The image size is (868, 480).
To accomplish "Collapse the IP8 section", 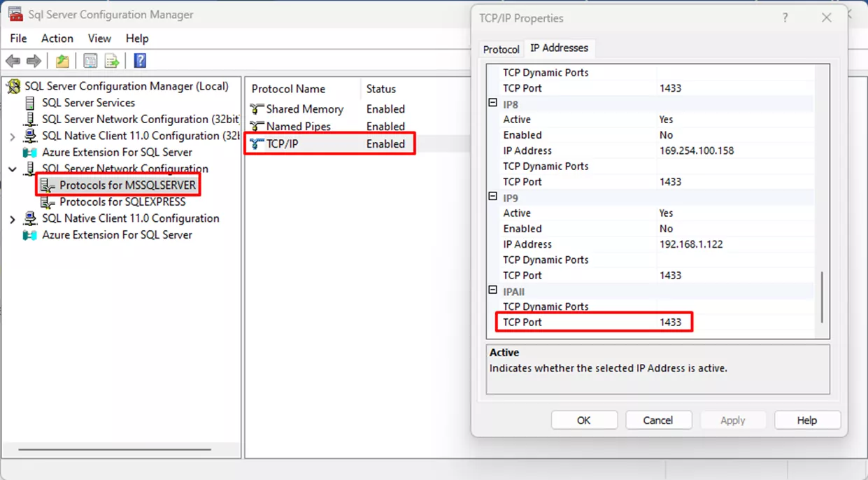I will pyautogui.click(x=492, y=103).
